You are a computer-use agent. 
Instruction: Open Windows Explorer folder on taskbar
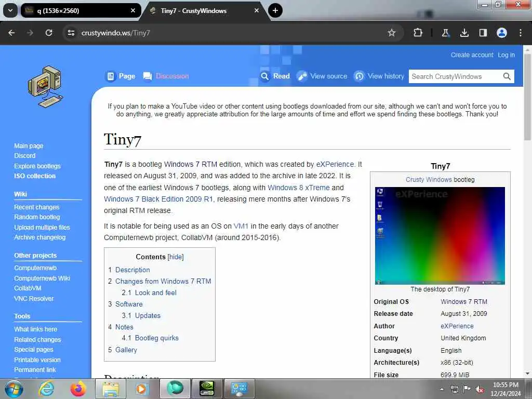[x=111, y=389]
